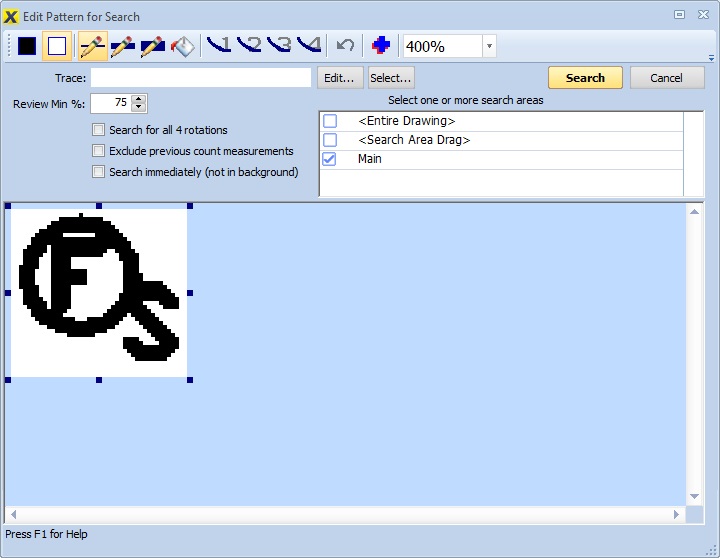Open the Select... trace button
Screen dimensions: 720x558
391,78
